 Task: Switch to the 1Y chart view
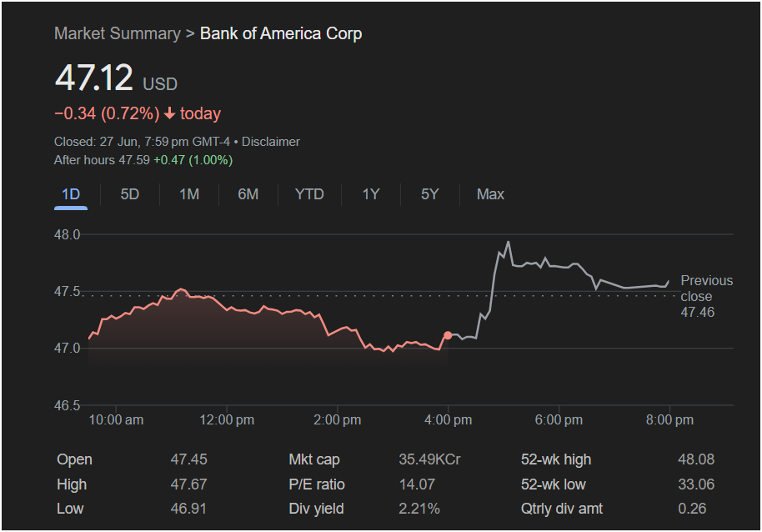point(371,194)
